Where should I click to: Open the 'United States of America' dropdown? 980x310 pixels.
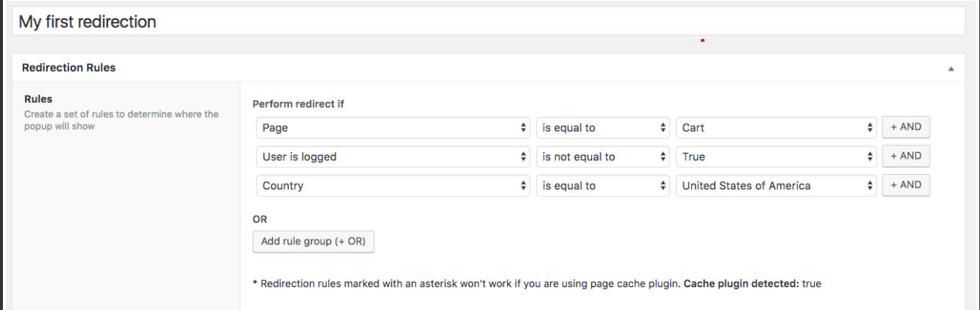pyautogui.click(x=776, y=186)
